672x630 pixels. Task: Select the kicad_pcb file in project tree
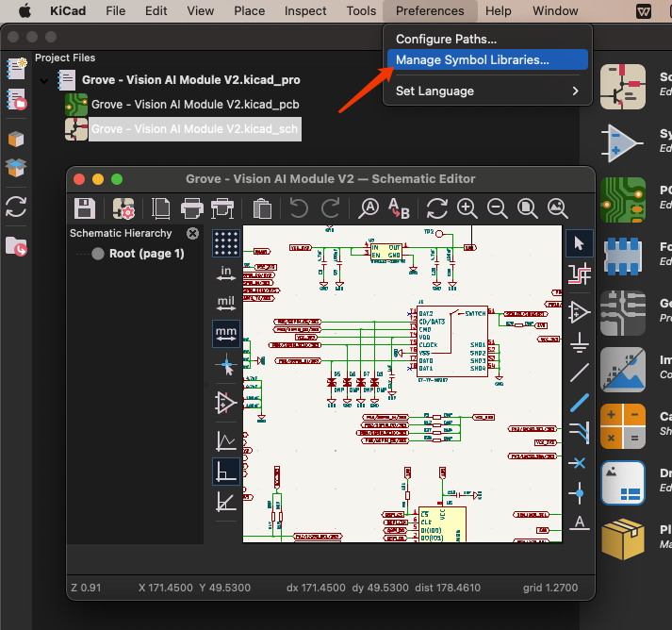(x=195, y=104)
